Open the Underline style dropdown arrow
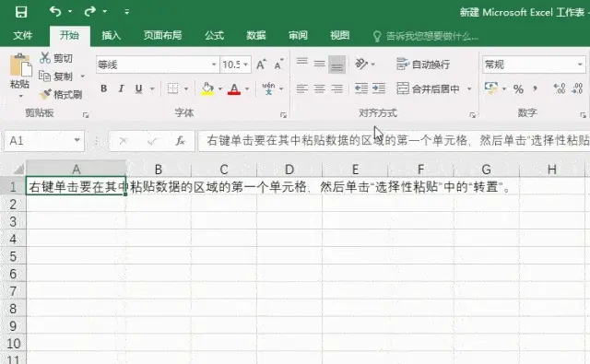Screen dimensions: 590x364 click(x=152, y=88)
